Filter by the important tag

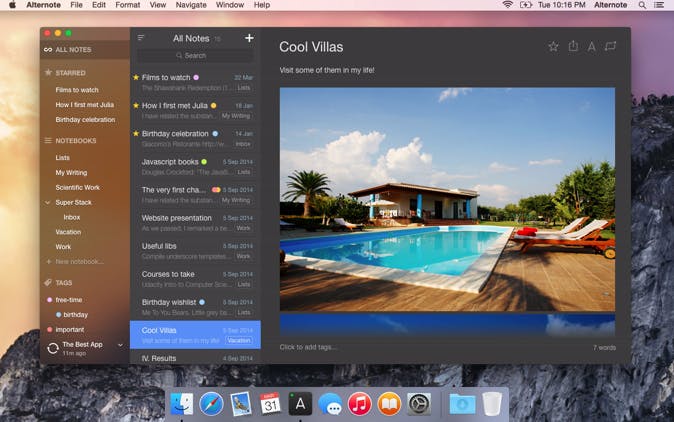[70, 330]
